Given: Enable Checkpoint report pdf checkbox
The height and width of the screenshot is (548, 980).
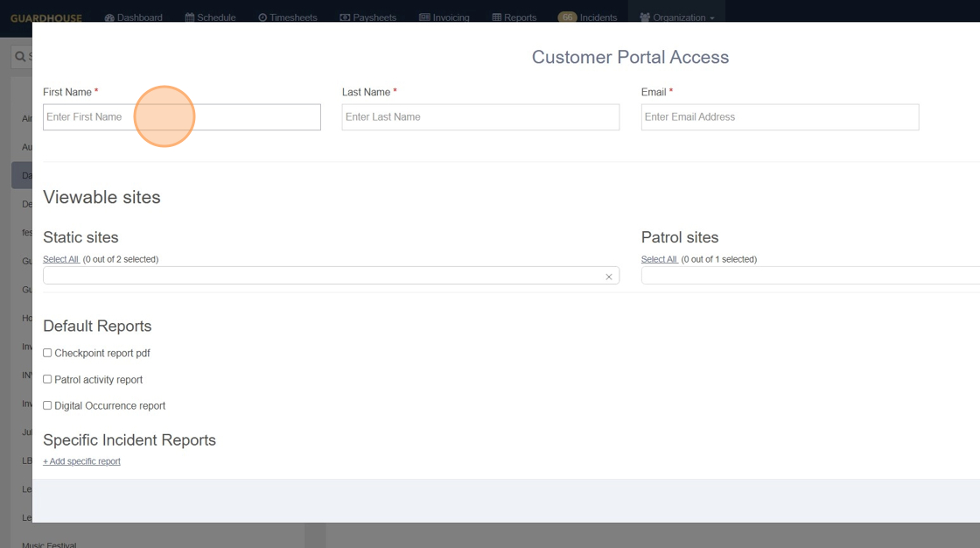Looking at the screenshot, I should 47,353.
